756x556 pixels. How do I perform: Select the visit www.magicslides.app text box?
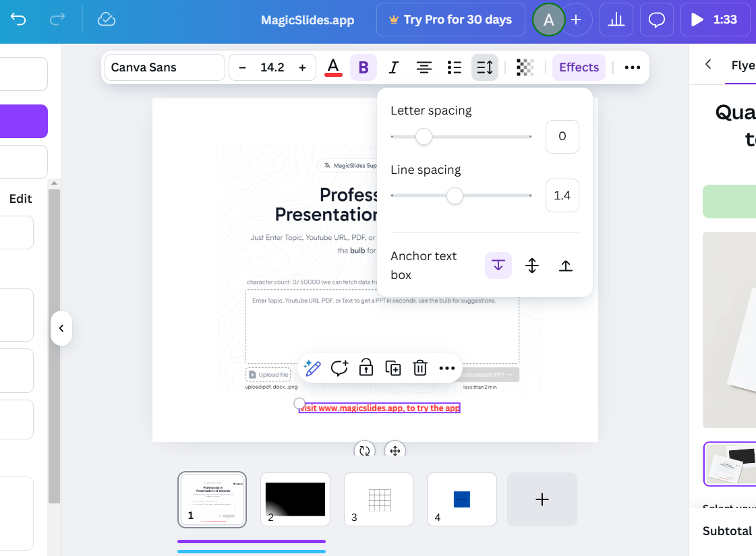coord(380,408)
